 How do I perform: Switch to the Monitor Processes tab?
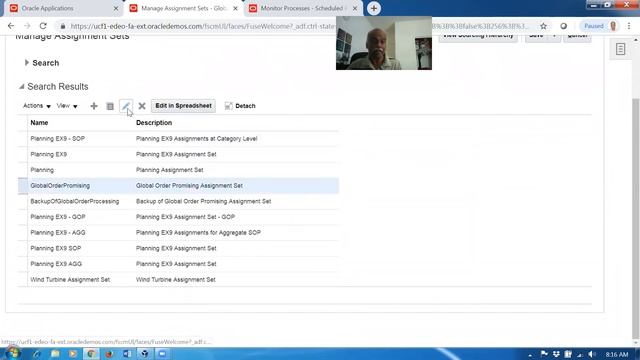click(302, 8)
